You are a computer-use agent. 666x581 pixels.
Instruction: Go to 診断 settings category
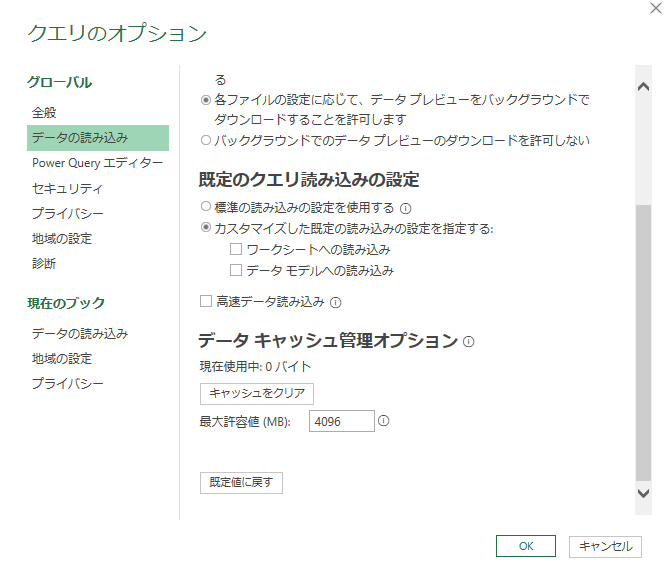pos(44,264)
